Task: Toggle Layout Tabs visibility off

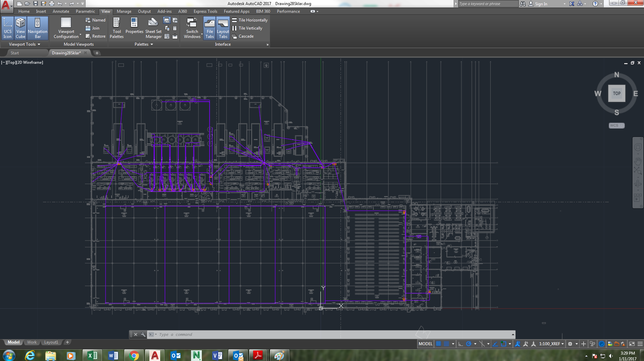Action: click(223, 28)
